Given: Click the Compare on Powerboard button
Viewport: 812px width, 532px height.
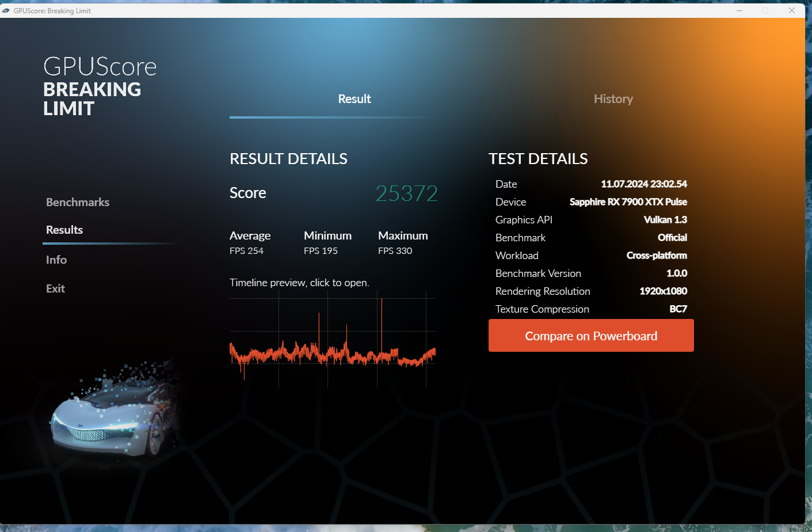Looking at the screenshot, I should [x=591, y=336].
